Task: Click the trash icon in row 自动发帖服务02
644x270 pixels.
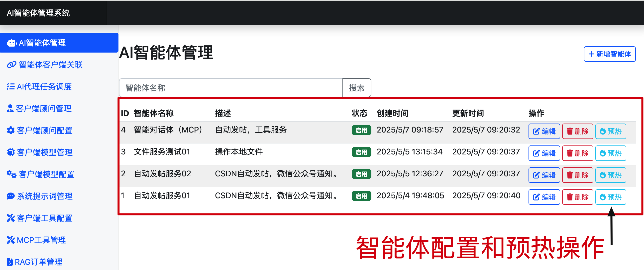Action: pos(570,175)
